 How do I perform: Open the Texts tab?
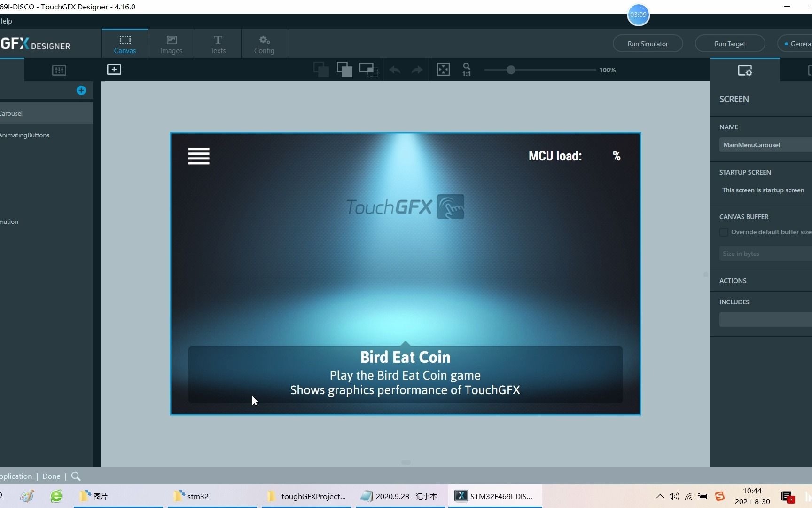(218, 44)
